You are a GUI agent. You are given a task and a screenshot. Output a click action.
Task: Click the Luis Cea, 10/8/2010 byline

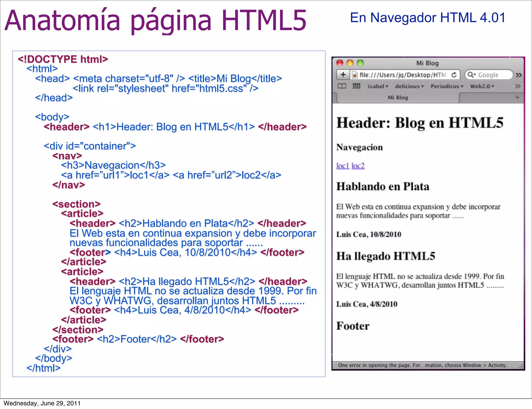(369, 234)
